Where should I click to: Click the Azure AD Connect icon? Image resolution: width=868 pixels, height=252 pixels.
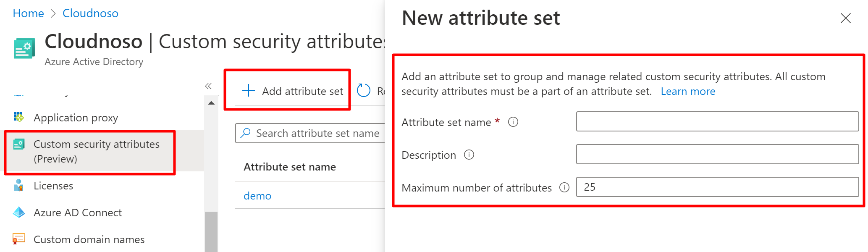click(x=19, y=213)
